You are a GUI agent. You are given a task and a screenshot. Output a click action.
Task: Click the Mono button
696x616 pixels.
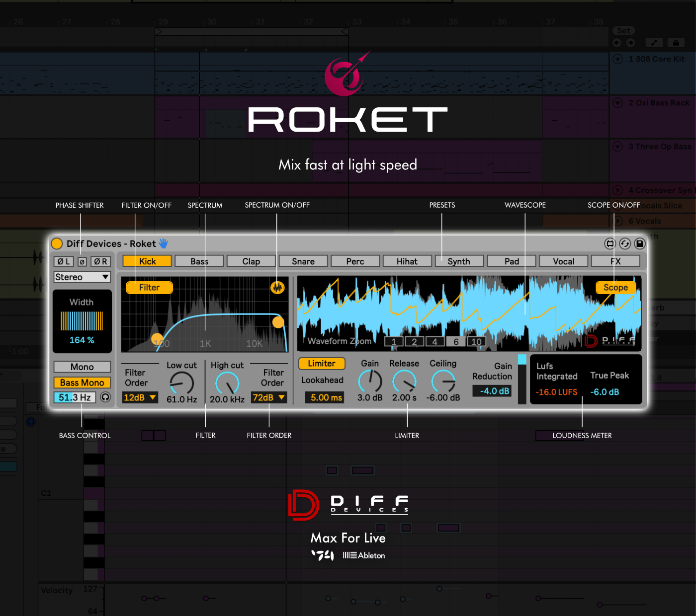point(82,367)
